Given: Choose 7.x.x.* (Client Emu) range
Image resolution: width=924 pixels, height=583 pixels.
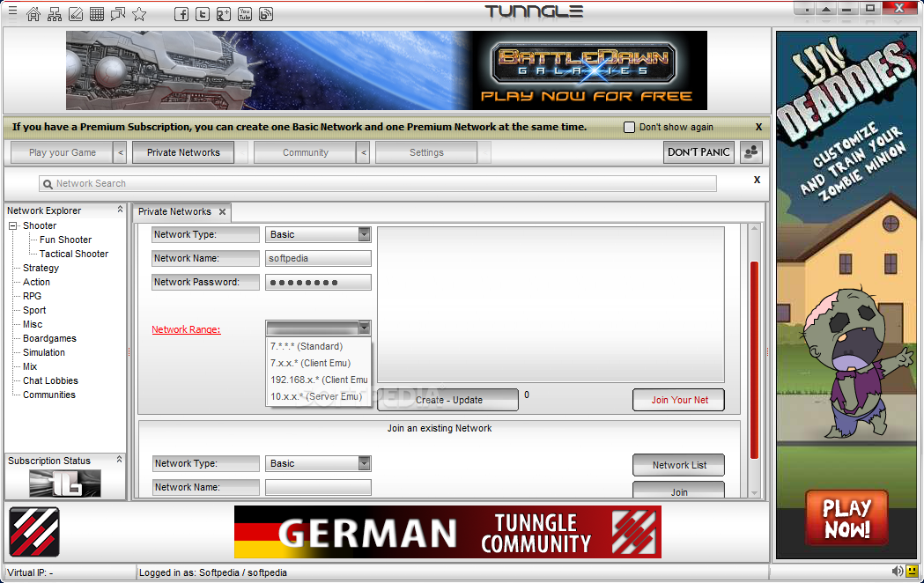Looking at the screenshot, I should click(318, 363).
